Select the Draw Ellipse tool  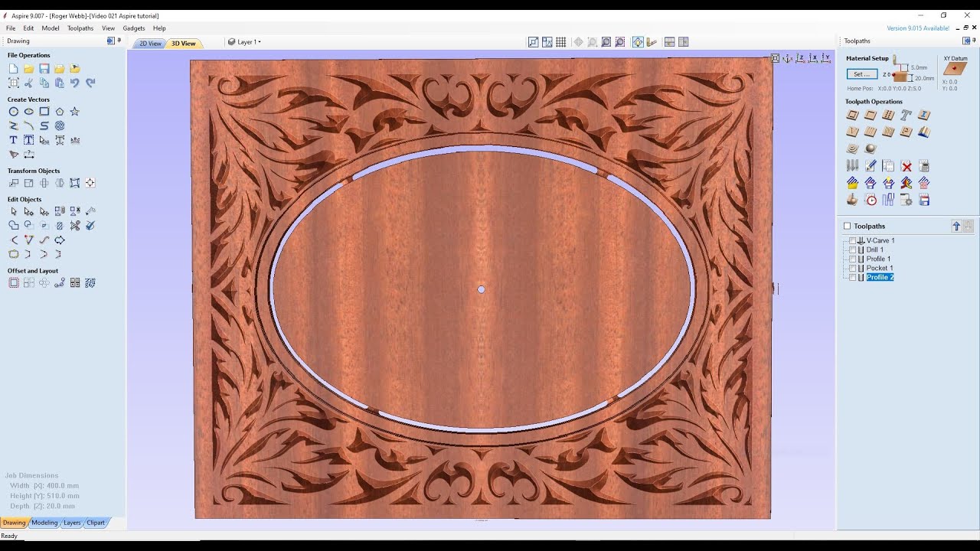click(x=29, y=112)
